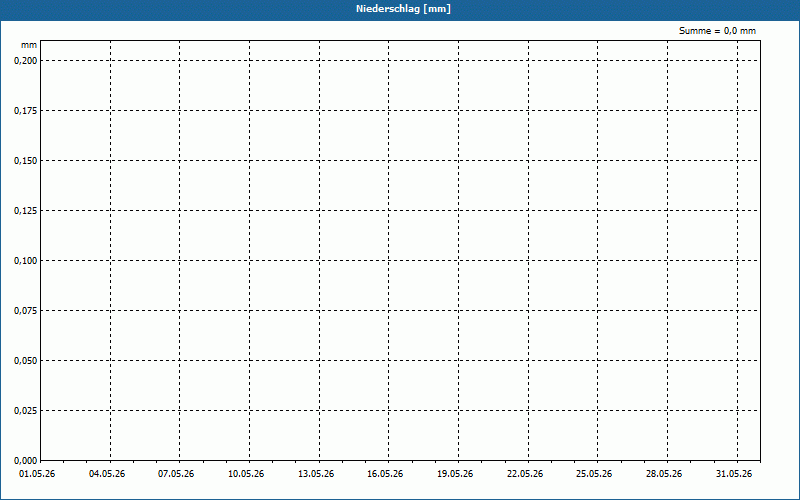The height and width of the screenshot is (500, 800).
Task: Click the 0,000 y-axis label
Action: click(x=26, y=461)
